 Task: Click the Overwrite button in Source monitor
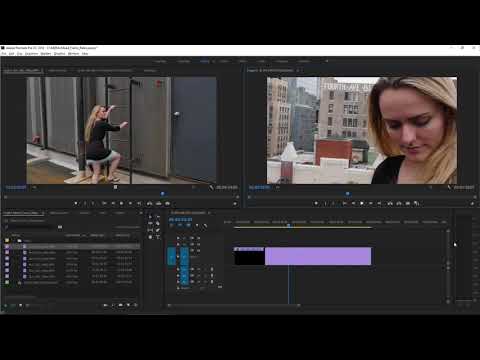[159, 203]
